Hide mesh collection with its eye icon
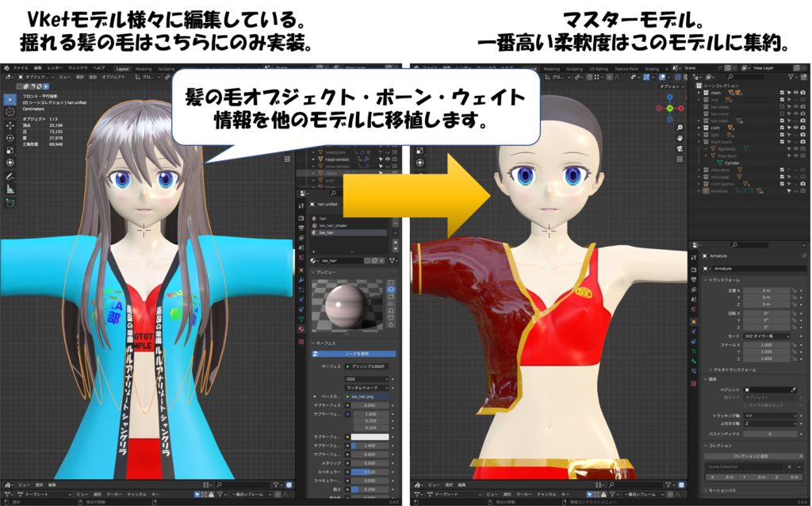The height and width of the screenshot is (506, 812). point(796,93)
